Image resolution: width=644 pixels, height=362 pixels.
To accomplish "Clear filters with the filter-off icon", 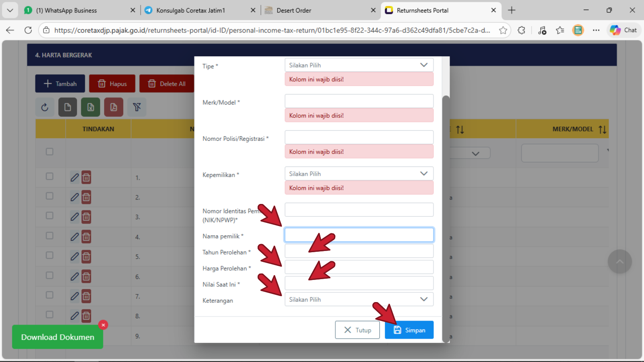I will coord(137,107).
